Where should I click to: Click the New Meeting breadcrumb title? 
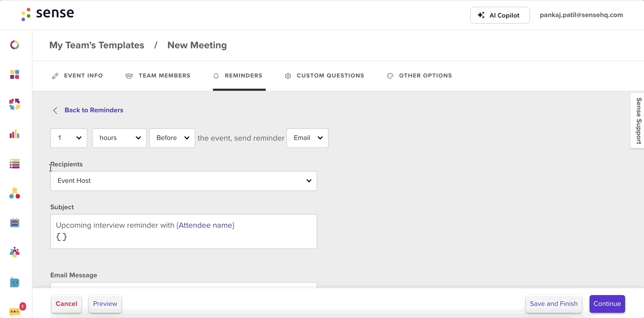click(197, 45)
